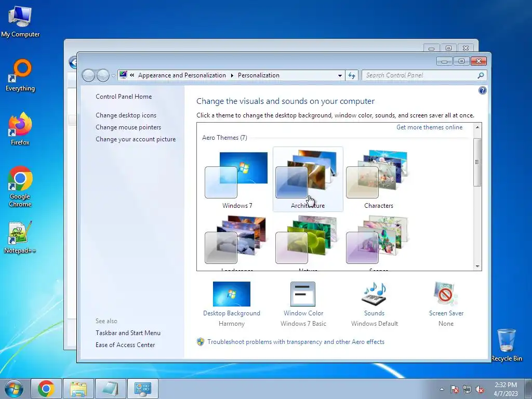Click Control Panel Home link
532x399 pixels.
pos(124,96)
